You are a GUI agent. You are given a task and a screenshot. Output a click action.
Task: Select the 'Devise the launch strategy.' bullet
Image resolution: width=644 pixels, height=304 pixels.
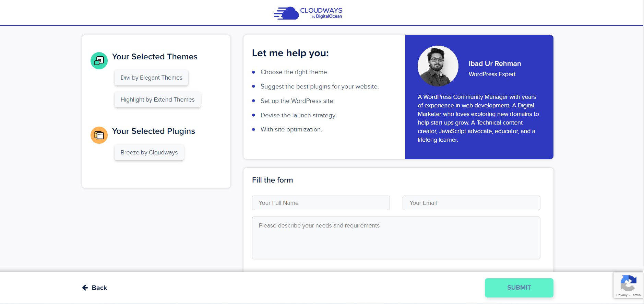pos(298,115)
